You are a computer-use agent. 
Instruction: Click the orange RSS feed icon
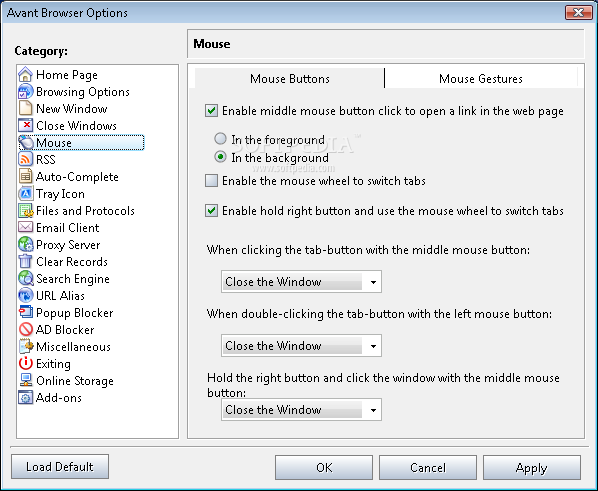26,159
